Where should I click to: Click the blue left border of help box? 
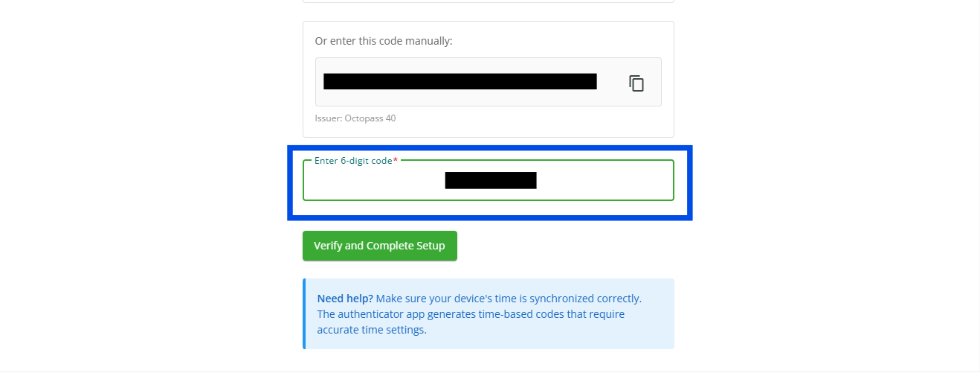[x=304, y=313]
